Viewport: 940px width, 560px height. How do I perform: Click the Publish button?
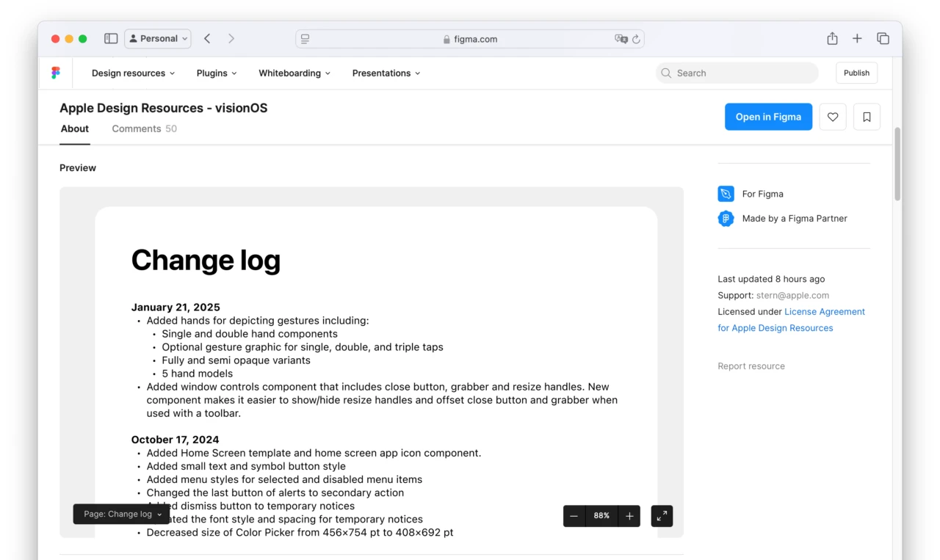point(856,73)
